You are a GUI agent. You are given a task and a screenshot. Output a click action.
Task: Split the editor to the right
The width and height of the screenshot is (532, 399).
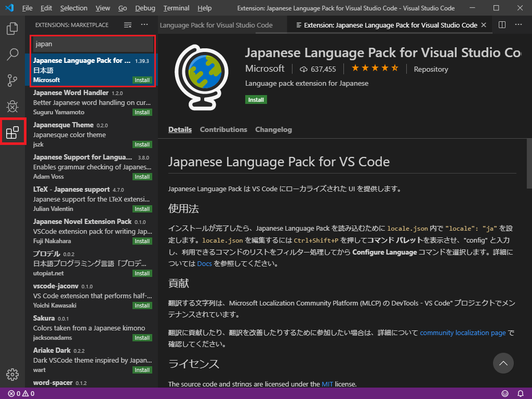pos(502,25)
